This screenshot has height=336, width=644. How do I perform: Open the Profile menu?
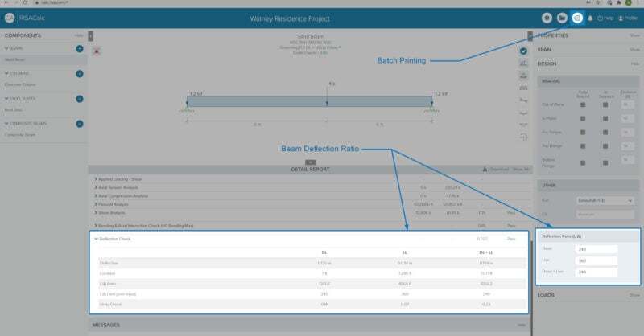click(x=627, y=17)
